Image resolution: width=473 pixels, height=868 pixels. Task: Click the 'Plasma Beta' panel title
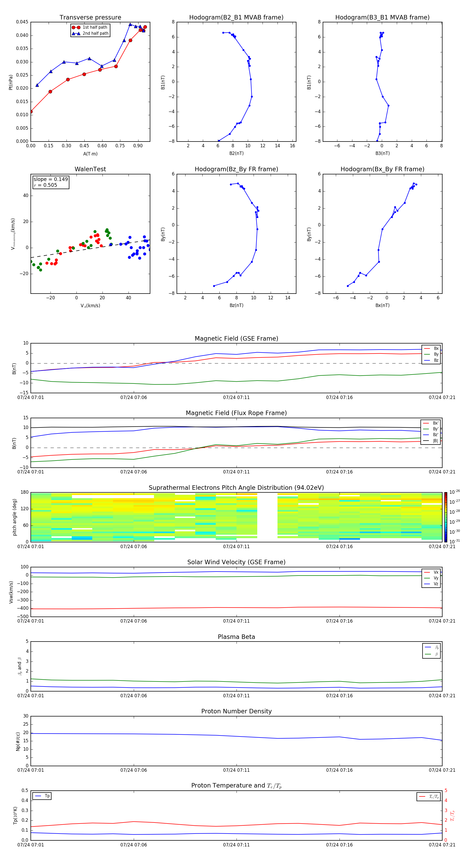tap(236, 637)
